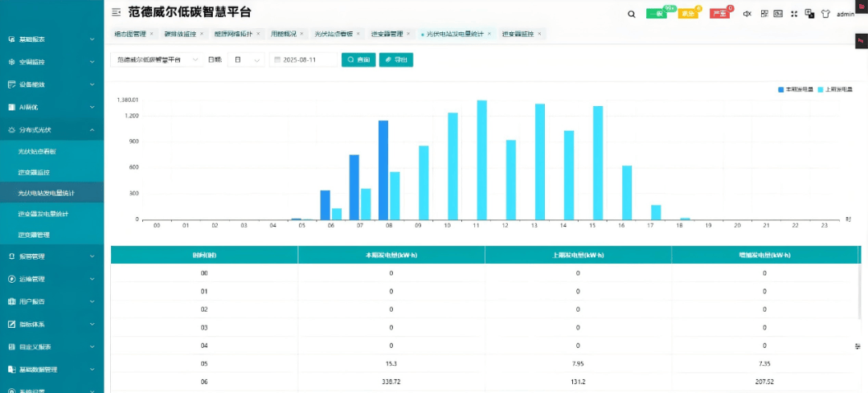Click the 2025-08-11 date input field
This screenshot has width=868, height=393.
[303, 59]
